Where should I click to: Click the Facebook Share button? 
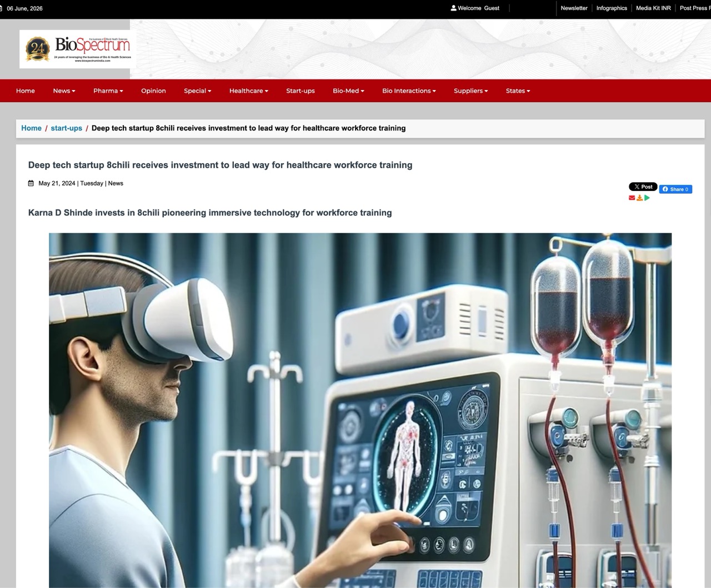pos(675,189)
